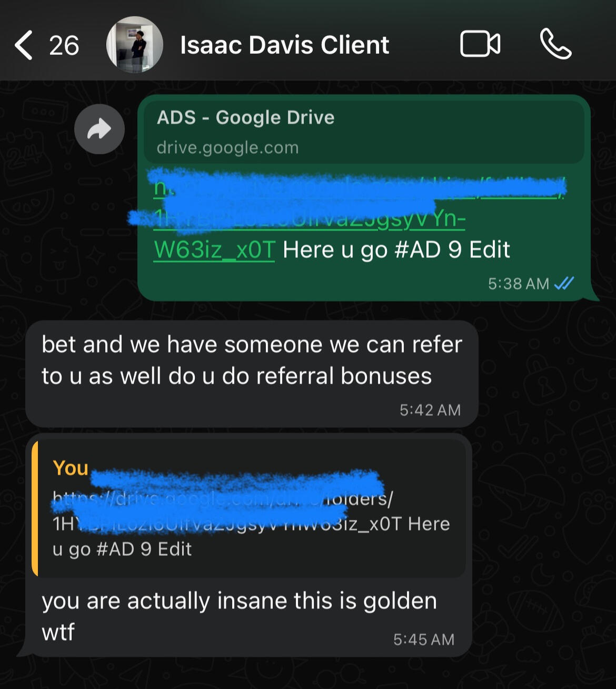Select the referral bonuses message bubble
616x689 pixels.
click(x=252, y=374)
